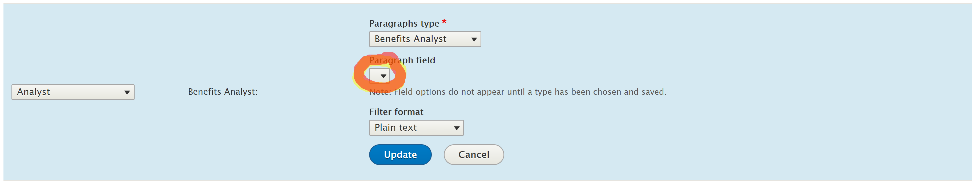980x185 pixels.
Task: Open the empty Paragraph field dropdown
Action: click(x=380, y=76)
